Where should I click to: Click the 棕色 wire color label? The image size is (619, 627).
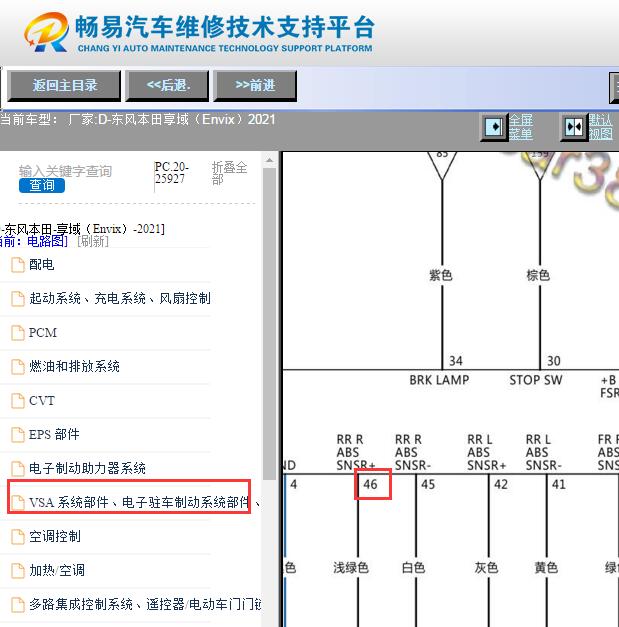click(x=538, y=275)
